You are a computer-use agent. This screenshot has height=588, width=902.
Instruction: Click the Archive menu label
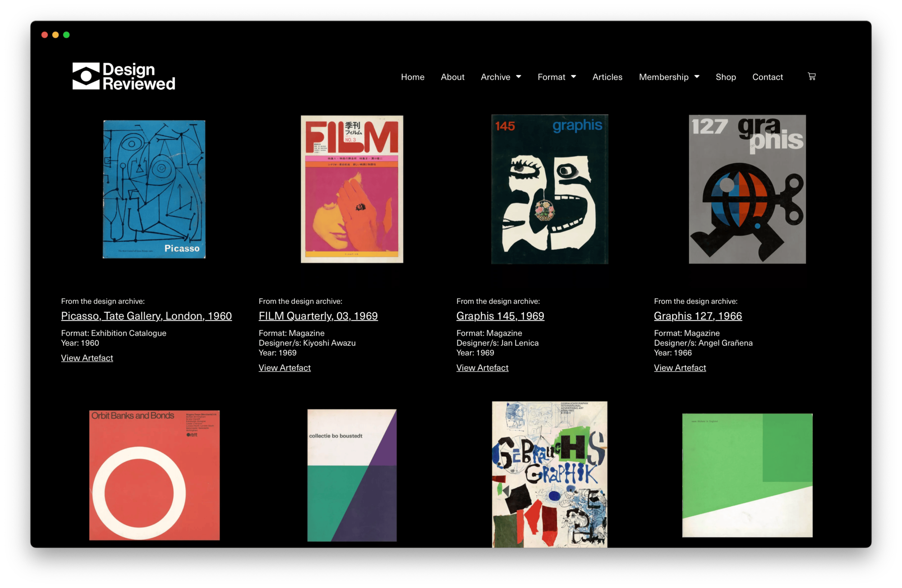[495, 77]
